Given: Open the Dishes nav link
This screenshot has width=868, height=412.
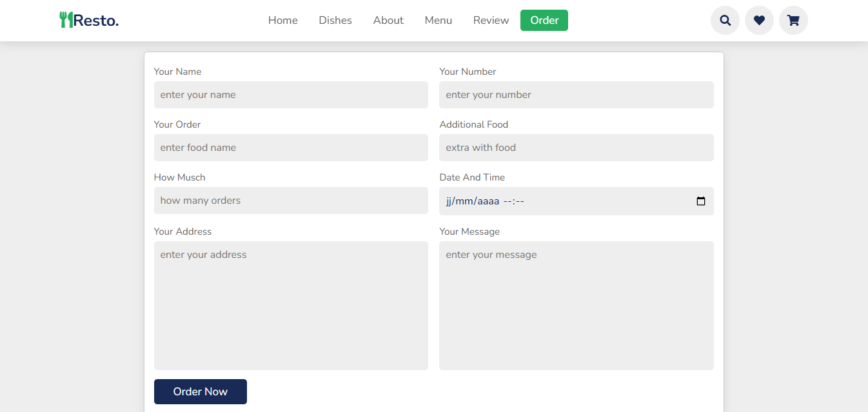Looking at the screenshot, I should pyautogui.click(x=335, y=20).
